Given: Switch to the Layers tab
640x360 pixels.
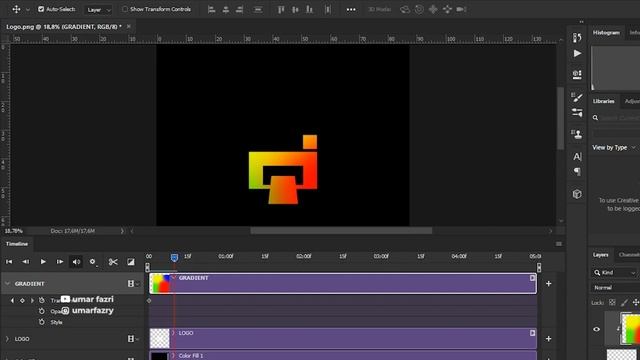Looking at the screenshot, I should [x=600, y=255].
